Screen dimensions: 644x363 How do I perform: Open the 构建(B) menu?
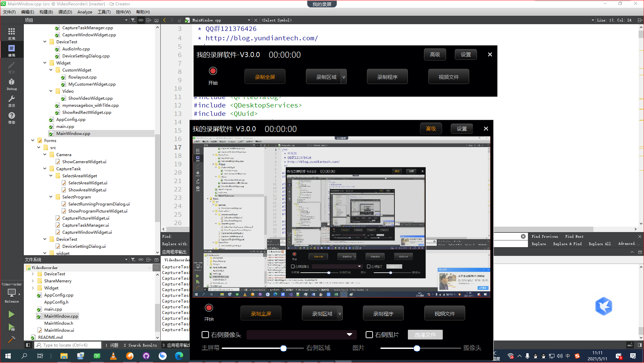46,12
